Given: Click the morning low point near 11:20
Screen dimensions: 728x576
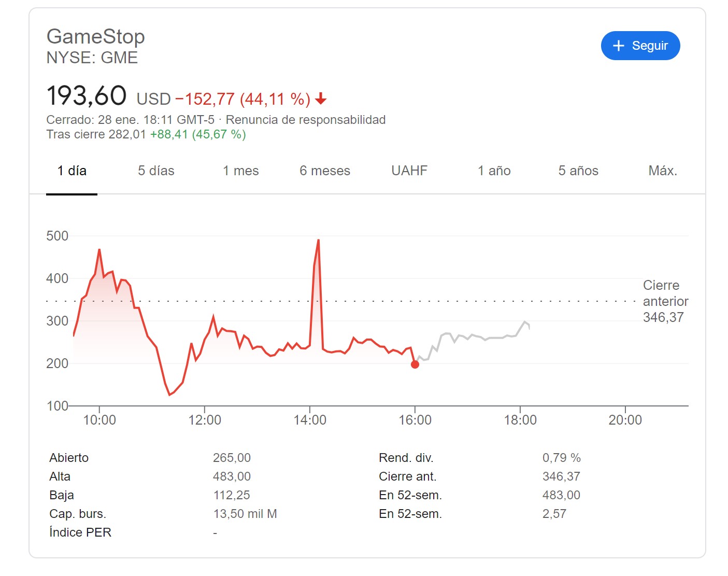Looking at the screenshot, I should pos(169,395).
